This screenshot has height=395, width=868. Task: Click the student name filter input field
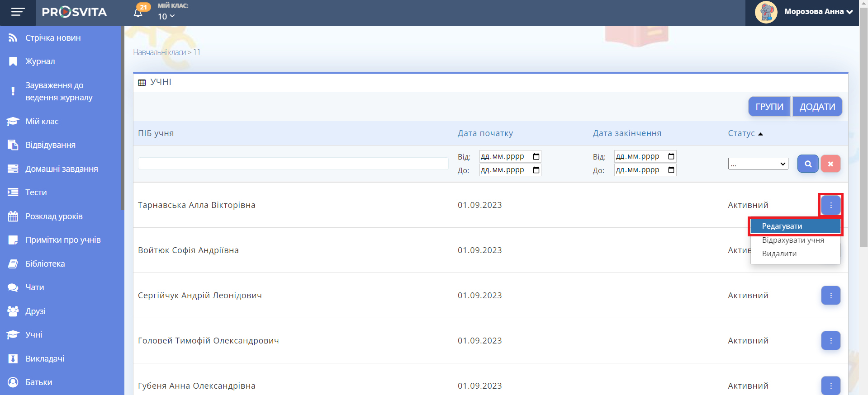[x=293, y=164]
